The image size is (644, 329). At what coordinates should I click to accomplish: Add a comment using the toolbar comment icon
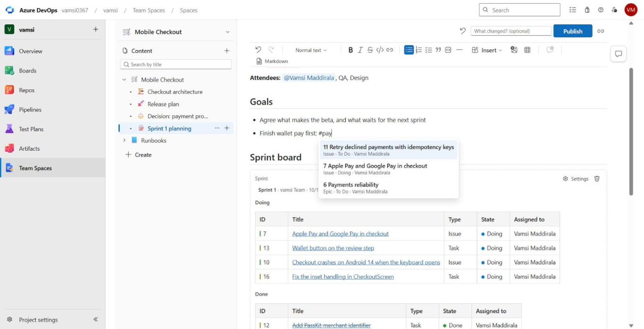(550, 50)
